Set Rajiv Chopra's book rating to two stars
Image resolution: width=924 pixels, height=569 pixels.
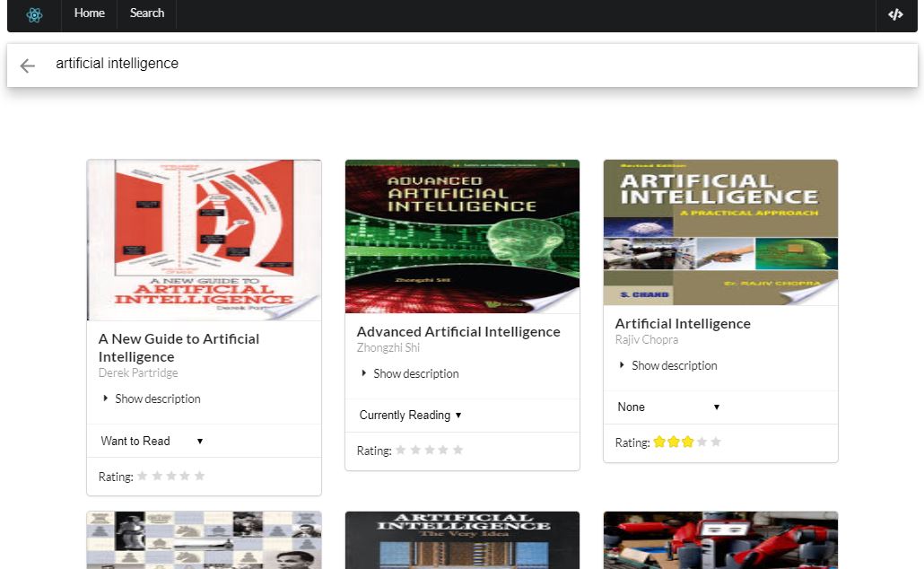[674, 442]
